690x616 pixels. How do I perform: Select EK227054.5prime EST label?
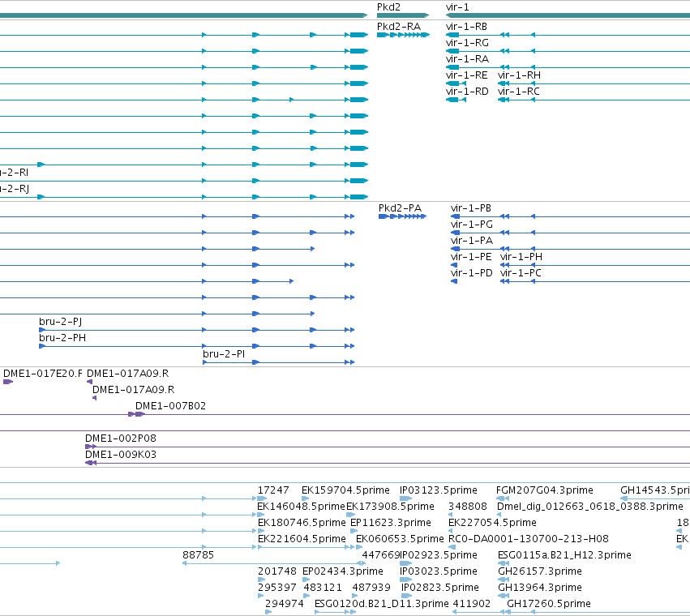pos(492,523)
